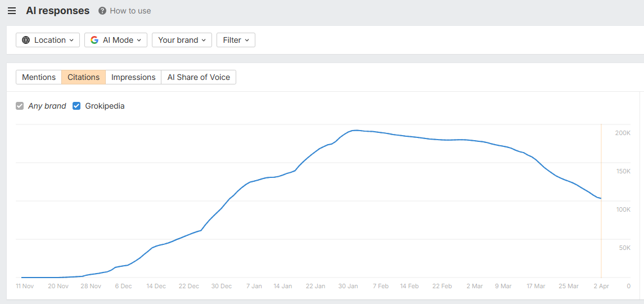Viewport: 644px width, 304px height.
Task: Click the chart line peak near 30 Jan
Action: [x=355, y=130]
